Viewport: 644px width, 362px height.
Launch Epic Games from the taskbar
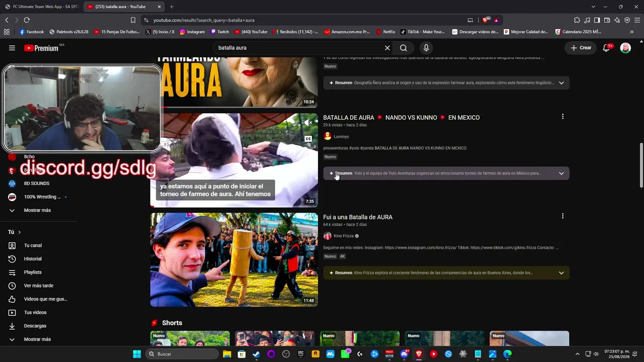(301, 354)
